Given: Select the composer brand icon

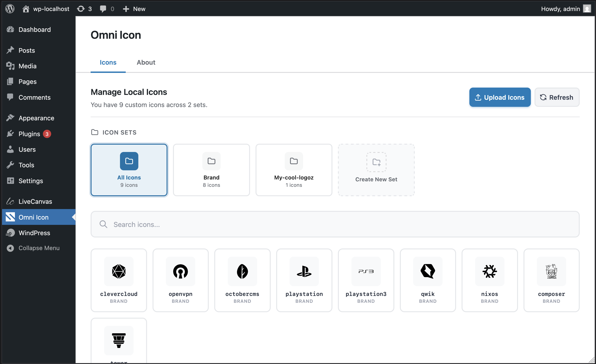Looking at the screenshot, I should pos(551,280).
